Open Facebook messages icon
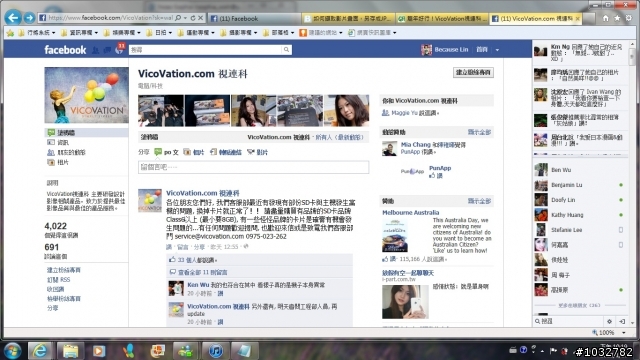640x360 pixels. tap(107, 50)
